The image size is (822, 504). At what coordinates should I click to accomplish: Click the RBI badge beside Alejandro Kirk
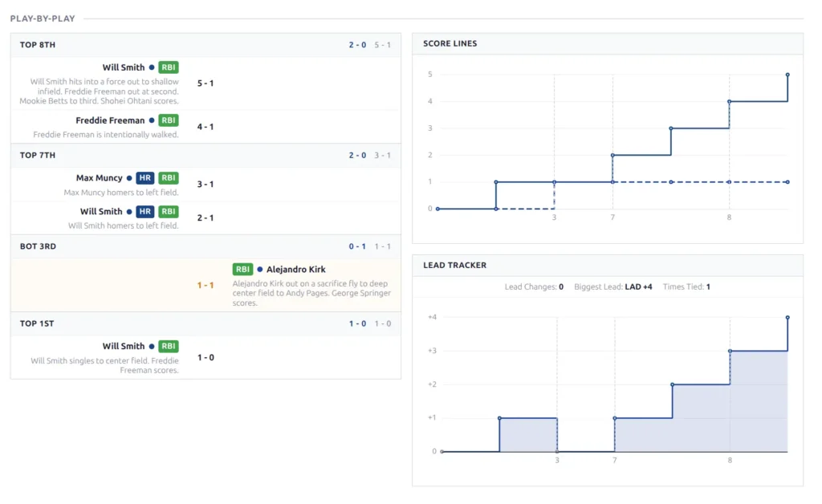coord(242,270)
